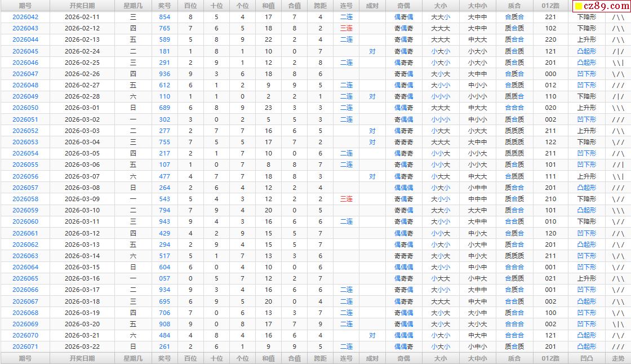Click the red 三连 in row 2026043
The width and height of the screenshot is (631, 364).
(x=346, y=28)
